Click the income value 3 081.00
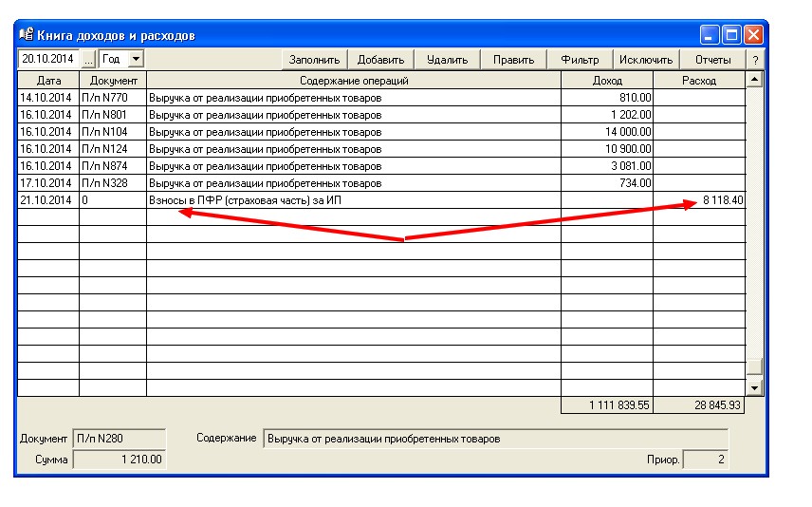Image resolution: width=812 pixels, height=507 pixels. pos(630,166)
